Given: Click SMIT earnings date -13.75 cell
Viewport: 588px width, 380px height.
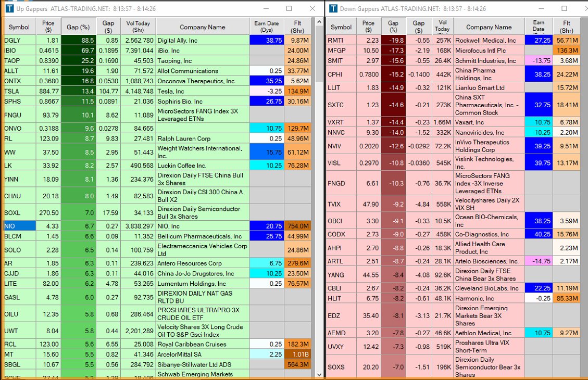Looking at the screenshot, I should point(539,60).
